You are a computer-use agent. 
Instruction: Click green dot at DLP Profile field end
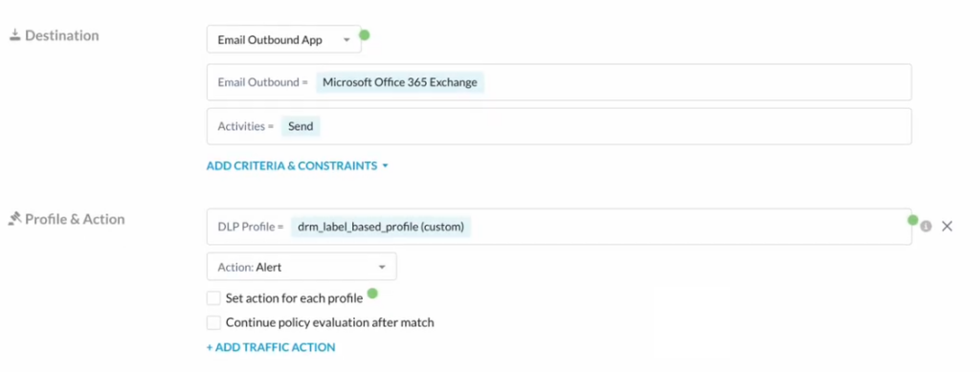[x=912, y=220]
